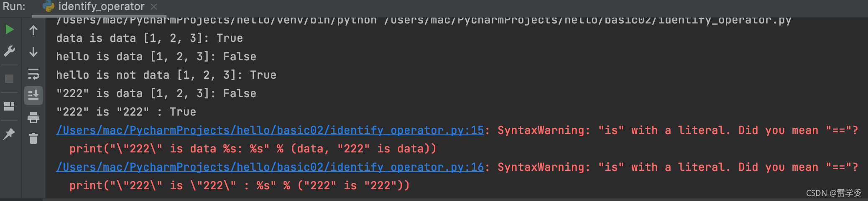Click output line 'hello is data [1, 2, 3]: False'

156,57
